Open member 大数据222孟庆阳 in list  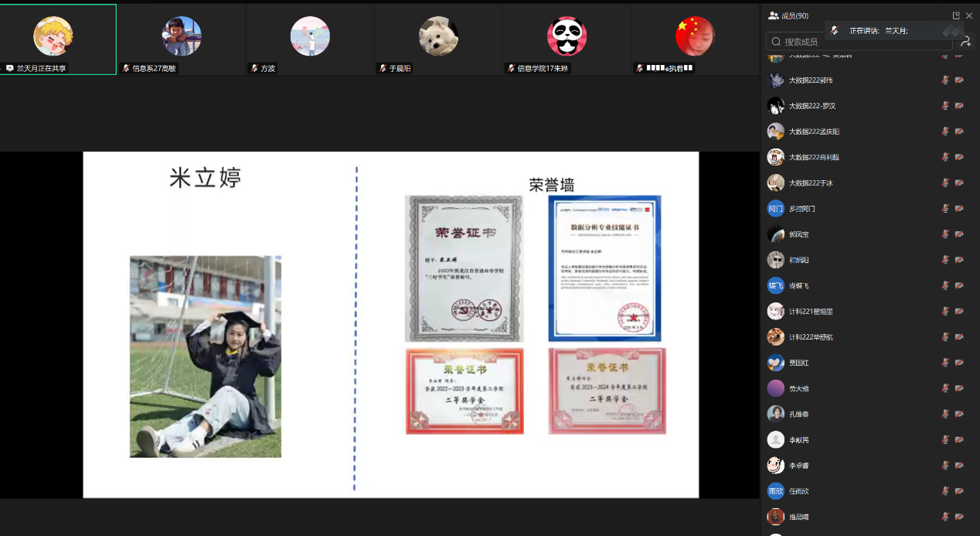pos(813,131)
